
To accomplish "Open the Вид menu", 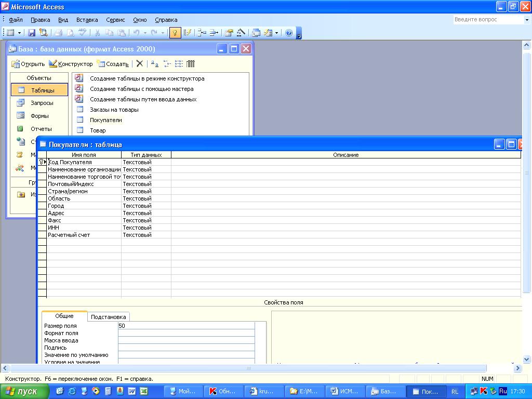I will click(63, 20).
